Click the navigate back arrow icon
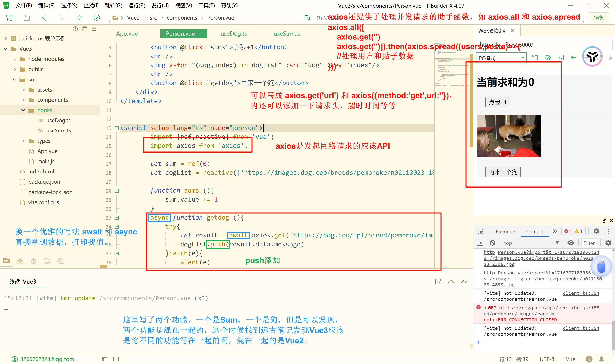The image size is (615, 364). [44, 18]
